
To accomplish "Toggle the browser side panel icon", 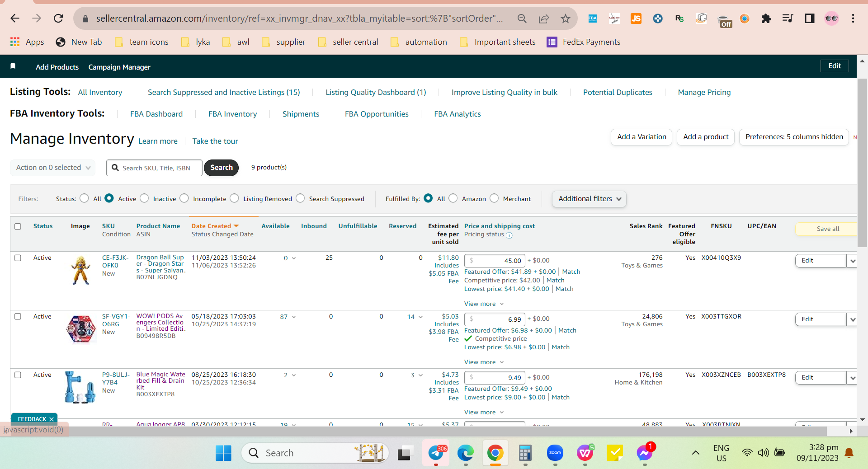I will pos(810,19).
